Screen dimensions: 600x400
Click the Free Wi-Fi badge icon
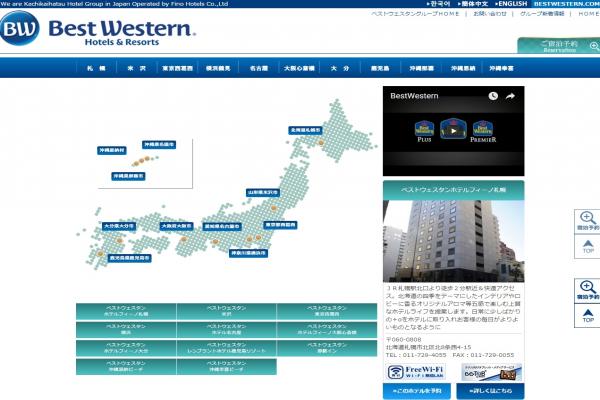point(416,372)
